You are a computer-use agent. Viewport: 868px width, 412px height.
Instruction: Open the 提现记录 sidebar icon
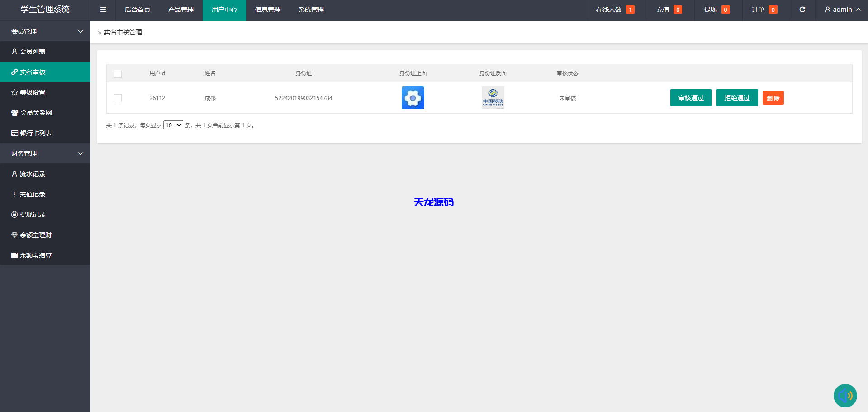[x=14, y=214]
